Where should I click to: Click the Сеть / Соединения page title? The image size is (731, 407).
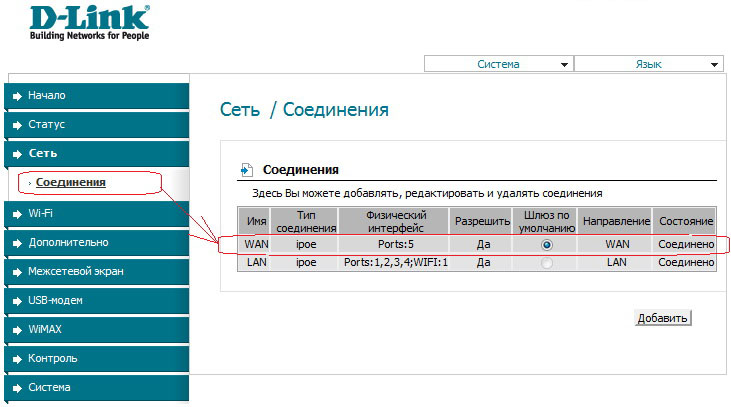(304, 110)
